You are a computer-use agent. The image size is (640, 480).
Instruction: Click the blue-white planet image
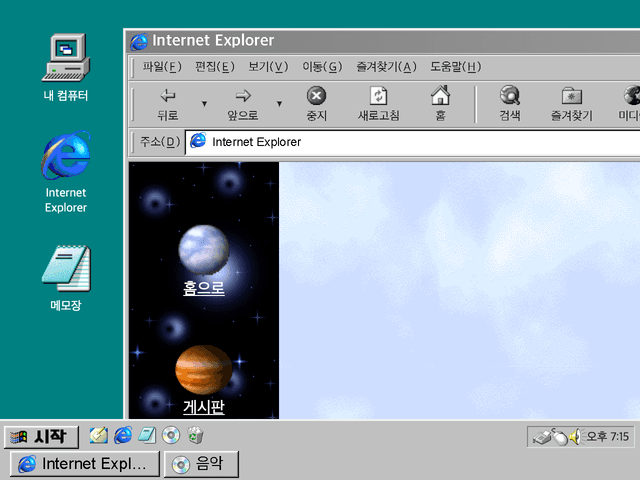[x=204, y=249]
